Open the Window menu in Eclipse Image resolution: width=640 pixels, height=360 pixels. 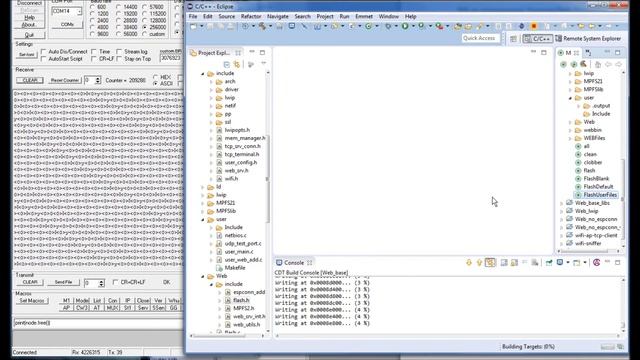coord(388,16)
